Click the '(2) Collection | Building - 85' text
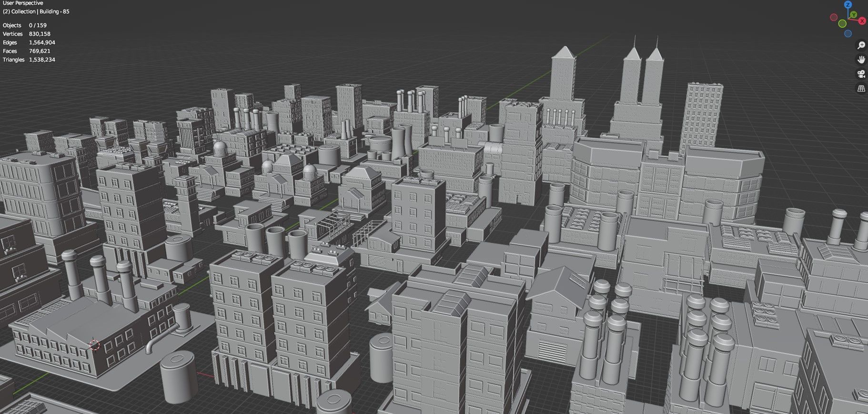Screen dimensions: 868x414 tap(36, 11)
